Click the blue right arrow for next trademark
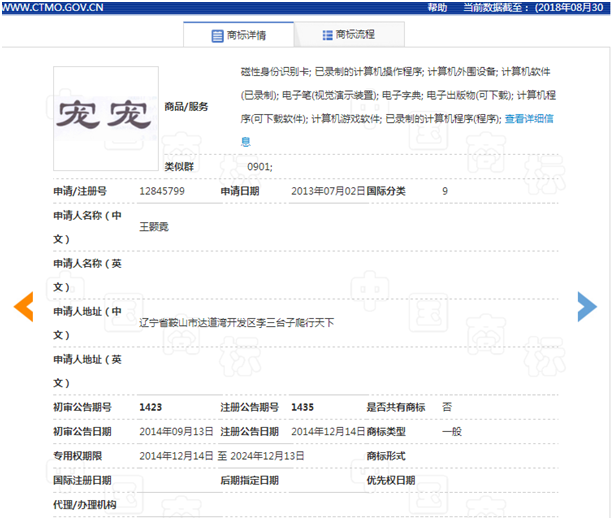This screenshot has height=520, width=614. tap(587, 307)
